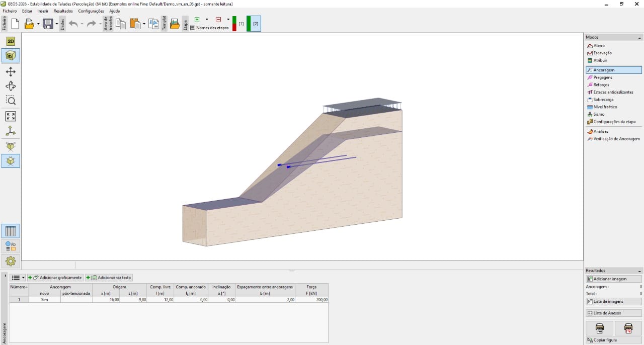This screenshot has height=345, width=644.
Task: Open the paste options dropdown arrow
Action: click(x=144, y=23)
